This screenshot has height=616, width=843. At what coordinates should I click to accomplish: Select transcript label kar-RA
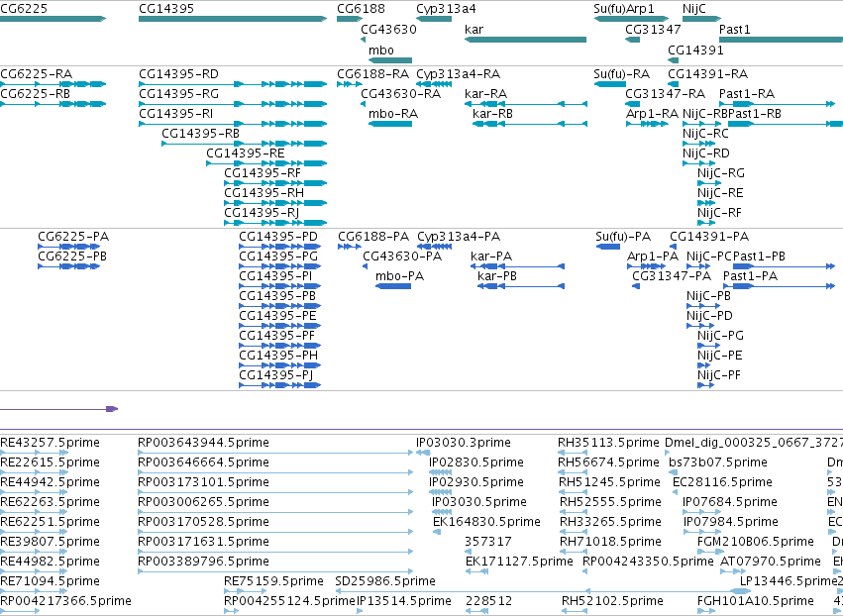pyautogui.click(x=485, y=93)
